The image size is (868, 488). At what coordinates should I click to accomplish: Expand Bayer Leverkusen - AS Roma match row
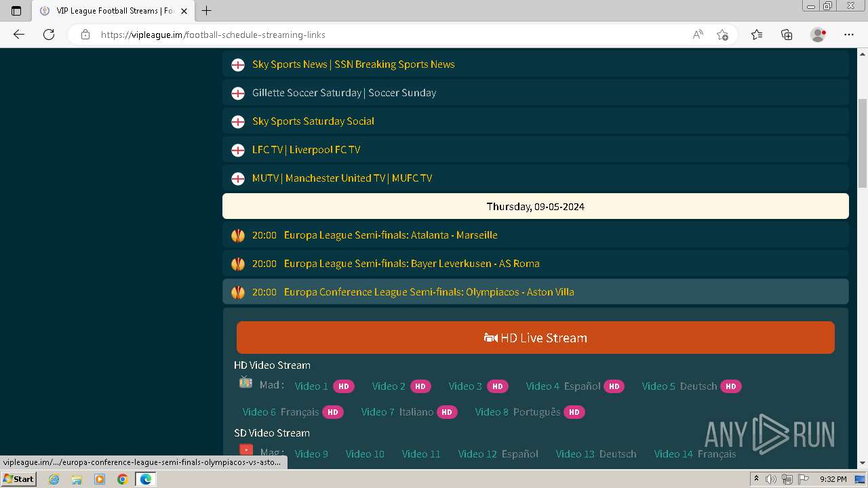pos(536,264)
